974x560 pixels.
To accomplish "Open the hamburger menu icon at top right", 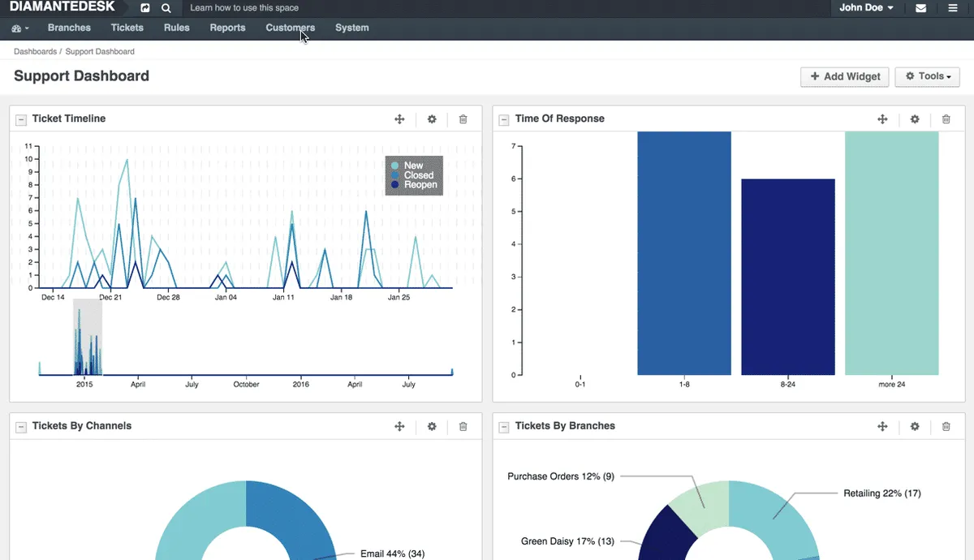I will pos(953,8).
